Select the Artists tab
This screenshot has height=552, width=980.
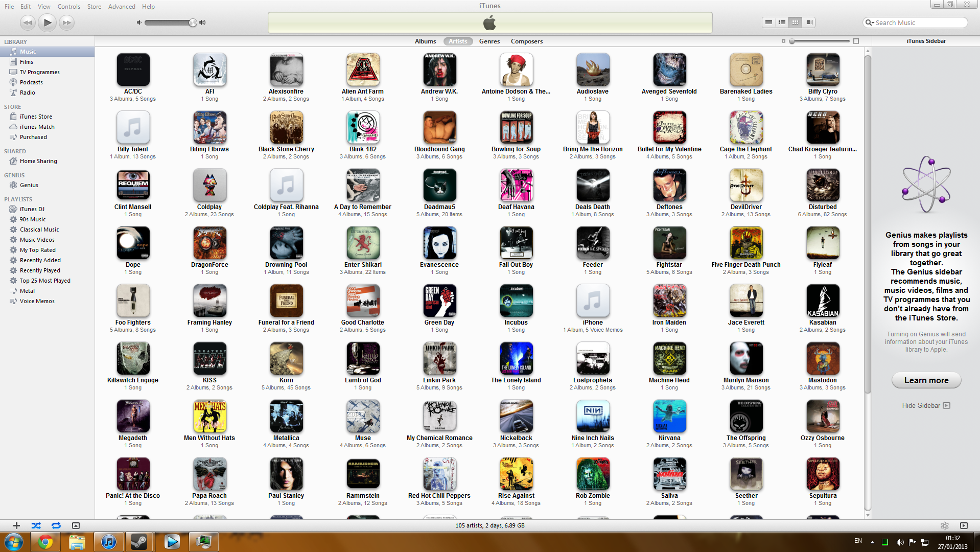458,41
